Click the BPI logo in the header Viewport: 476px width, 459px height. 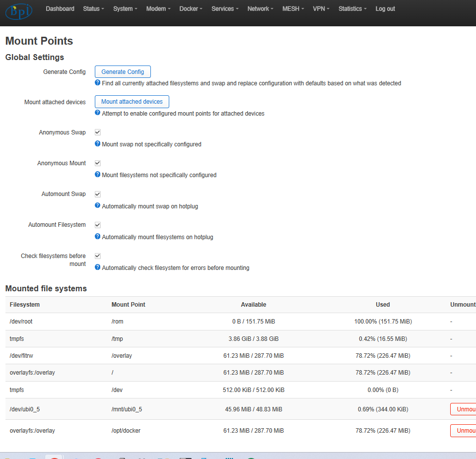tap(19, 10)
